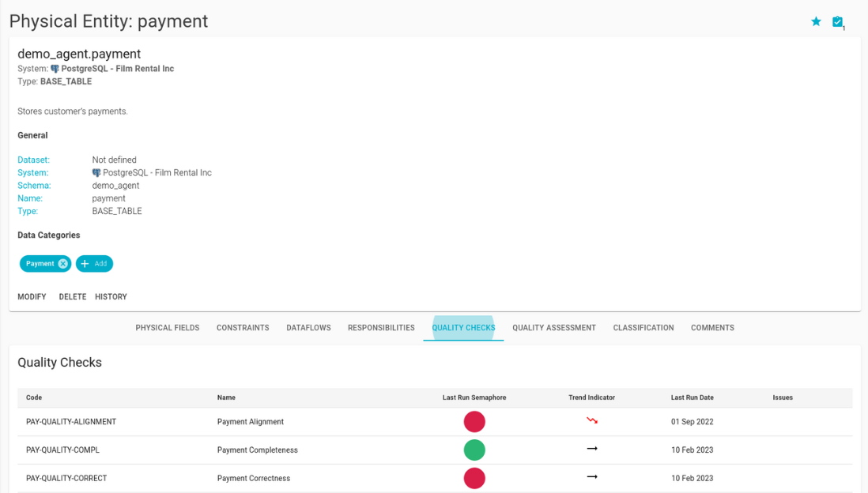Open the PAY-QUALITY-COMPL check
The height and width of the screenshot is (493, 868).
point(62,450)
